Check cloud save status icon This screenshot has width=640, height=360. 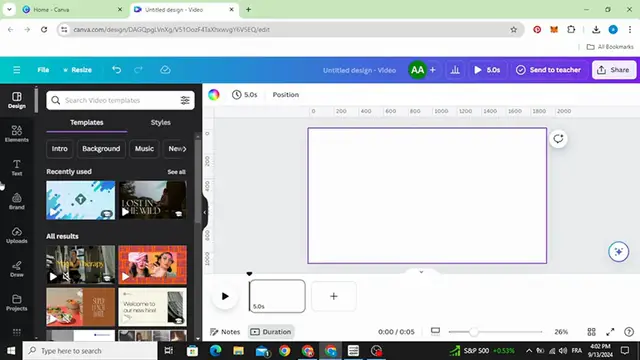(165, 70)
